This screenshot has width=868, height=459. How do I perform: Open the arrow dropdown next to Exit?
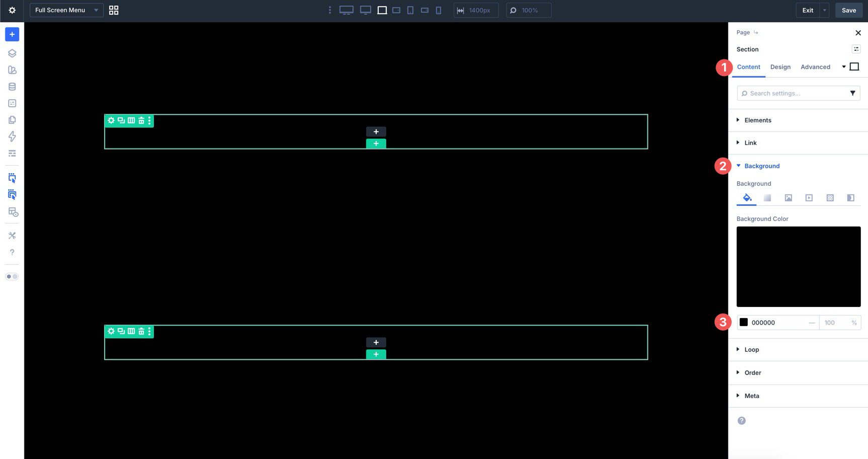824,10
